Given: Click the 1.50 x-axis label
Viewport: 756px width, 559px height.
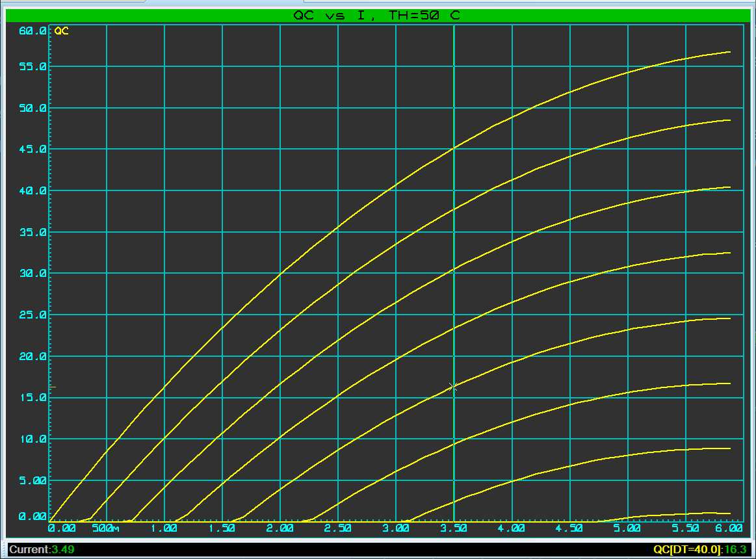Looking at the screenshot, I should (x=222, y=528).
